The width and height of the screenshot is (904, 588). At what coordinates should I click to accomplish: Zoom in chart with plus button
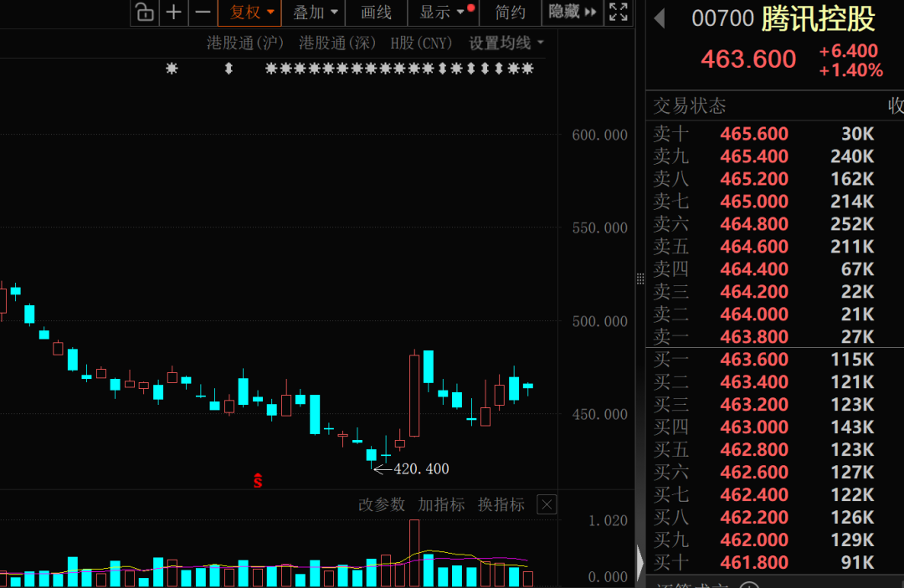click(173, 12)
